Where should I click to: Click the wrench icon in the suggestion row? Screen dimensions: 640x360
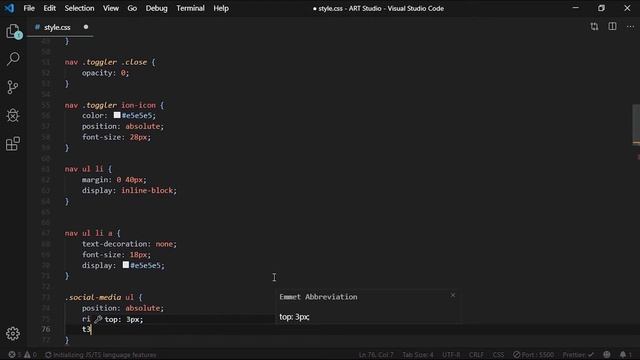98,319
